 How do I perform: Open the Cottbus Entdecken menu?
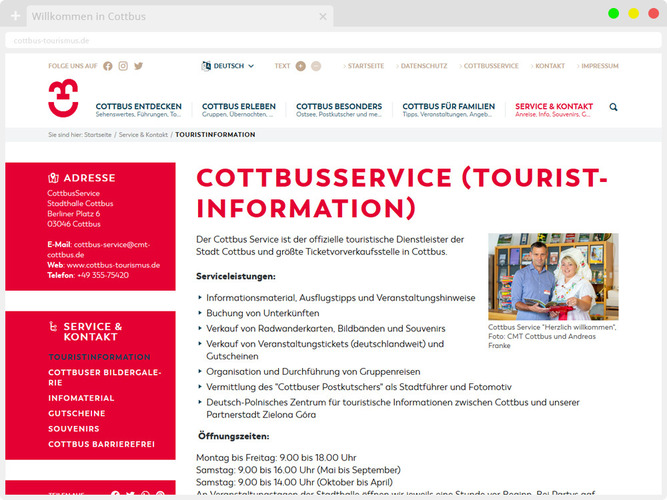click(139, 109)
